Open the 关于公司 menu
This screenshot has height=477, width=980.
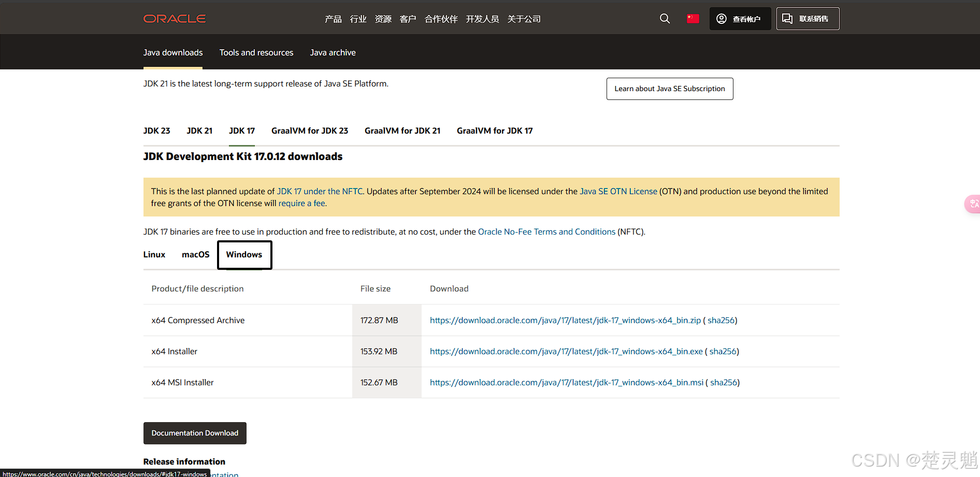click(524, 19)
